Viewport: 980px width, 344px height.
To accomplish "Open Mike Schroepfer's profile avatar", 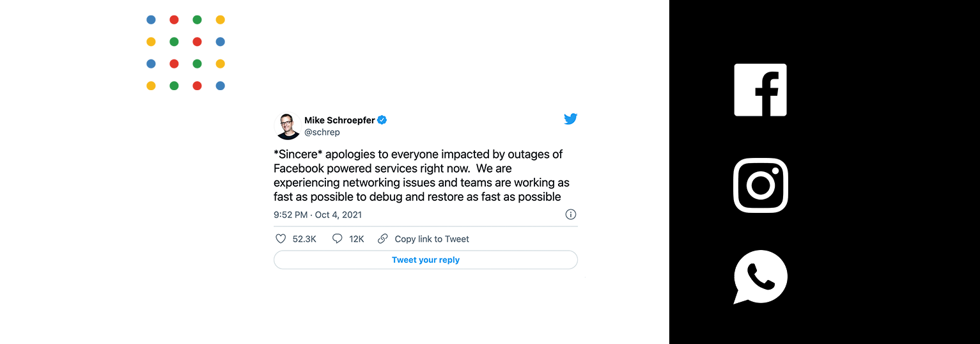I will pyautogui.click(x=287, y=126).
